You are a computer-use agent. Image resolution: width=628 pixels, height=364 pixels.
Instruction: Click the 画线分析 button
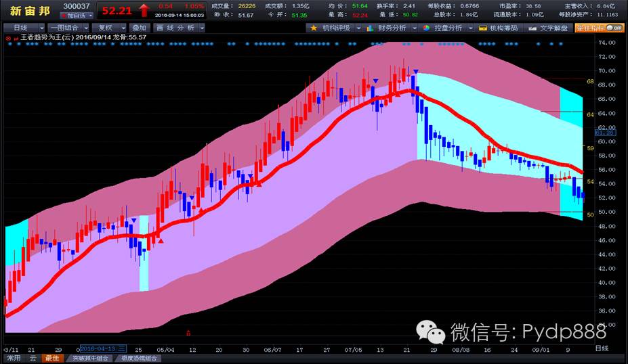(176, 28)
